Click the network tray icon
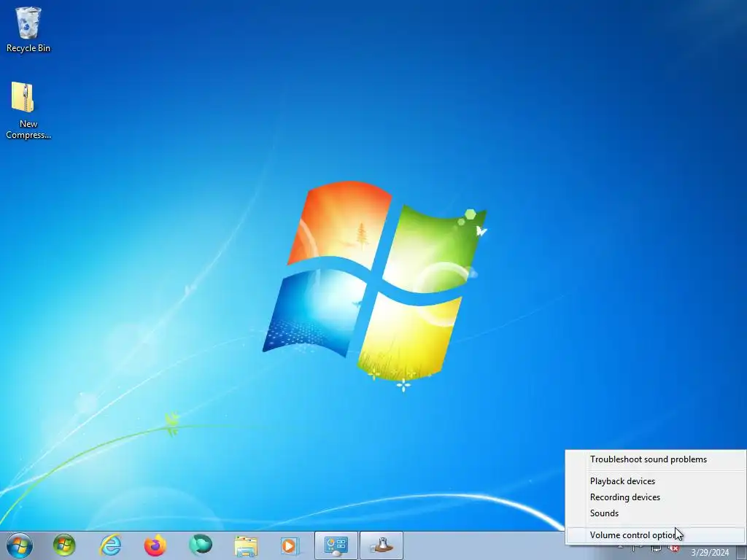This screenshot has width=747, height=560. point(657,548)
